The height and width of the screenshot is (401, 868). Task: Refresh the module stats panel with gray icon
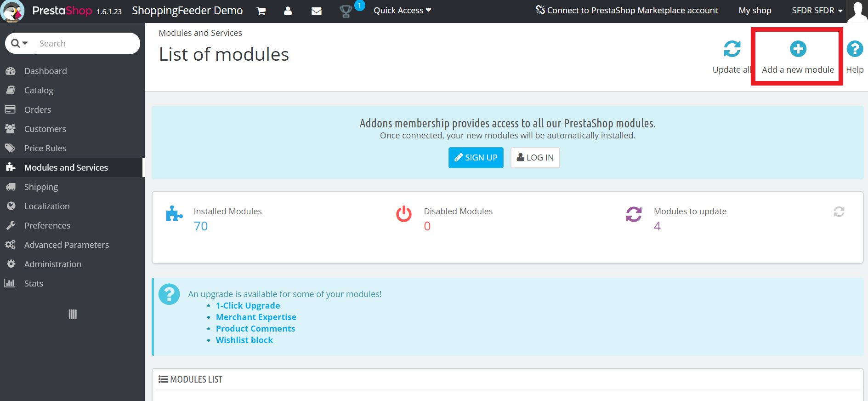click(x=839, y=212)
